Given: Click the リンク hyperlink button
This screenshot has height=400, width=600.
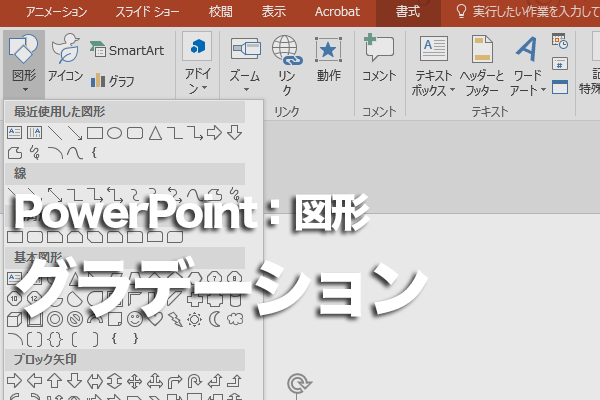Looking at the screenshot, I should pos(287,65).
